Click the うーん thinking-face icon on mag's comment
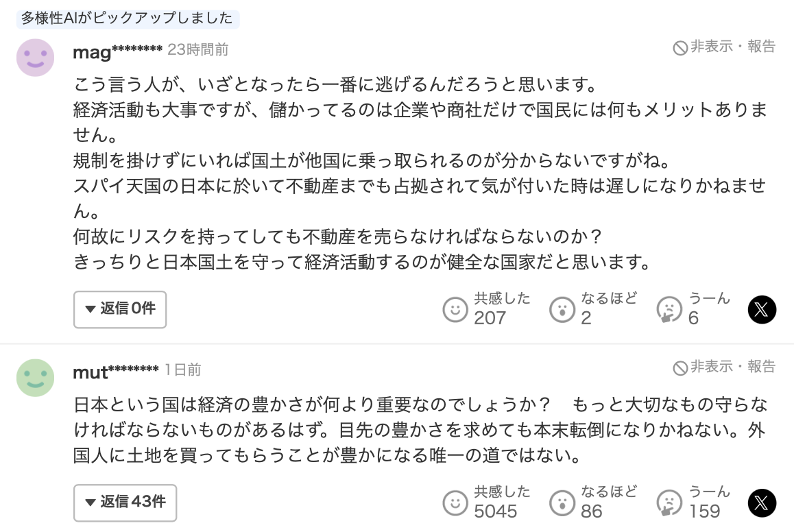This screenshot has width=794, height=532. pos(669,310)
